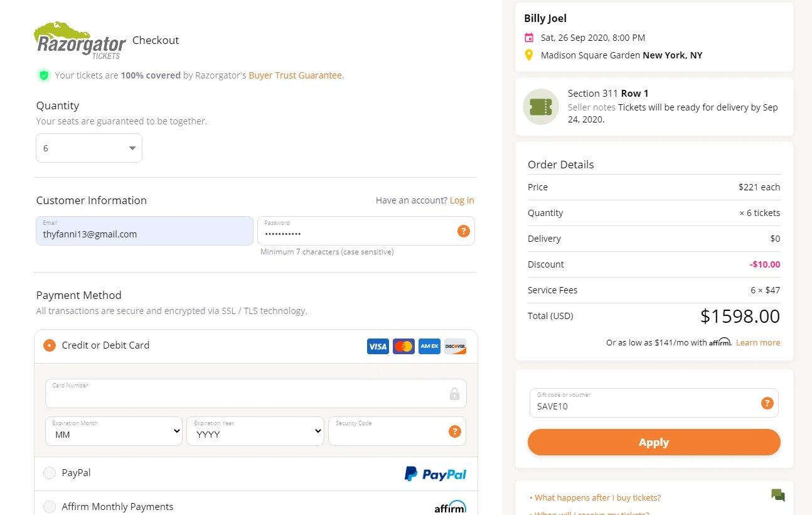
Task: Open the chat bubble icon
Action: pyautogui.click(x=778, y=495)
